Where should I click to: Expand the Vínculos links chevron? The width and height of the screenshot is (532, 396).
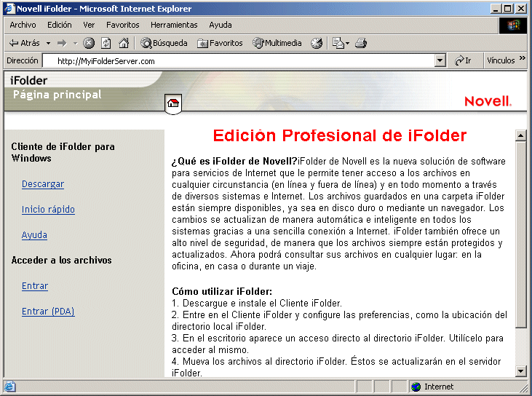coord(522,58)
